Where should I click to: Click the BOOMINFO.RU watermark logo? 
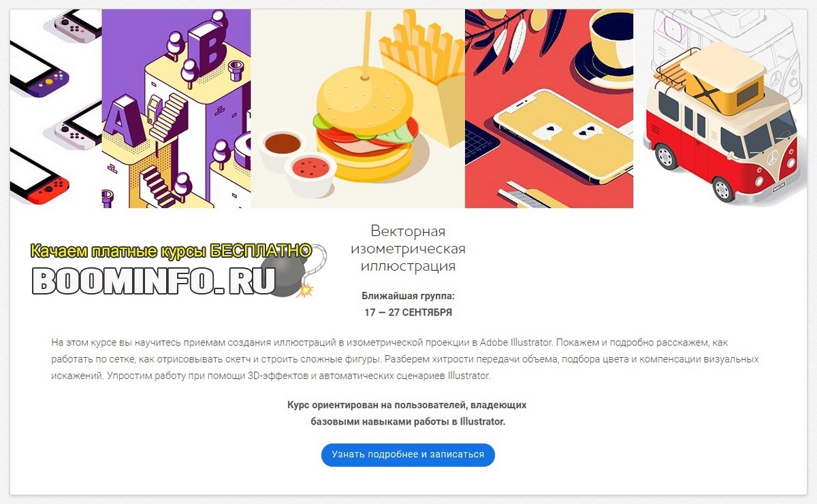click(153, 280)
